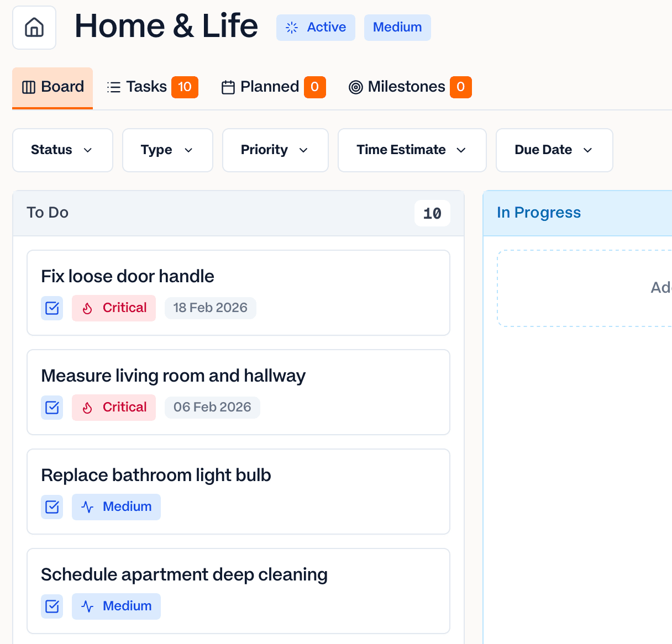Check off Measure living room and hallway
Screen dimensions: 672x644
point(51,408)
